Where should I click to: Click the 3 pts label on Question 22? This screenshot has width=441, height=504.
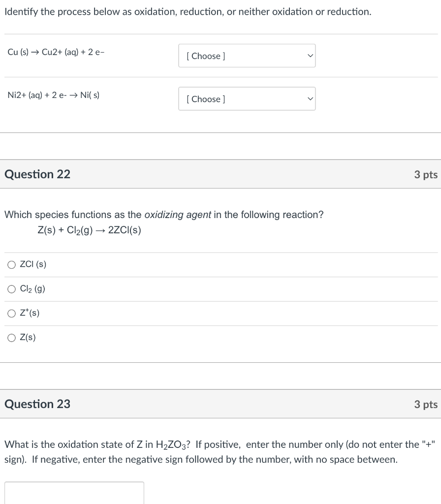(x=426, y=174)
